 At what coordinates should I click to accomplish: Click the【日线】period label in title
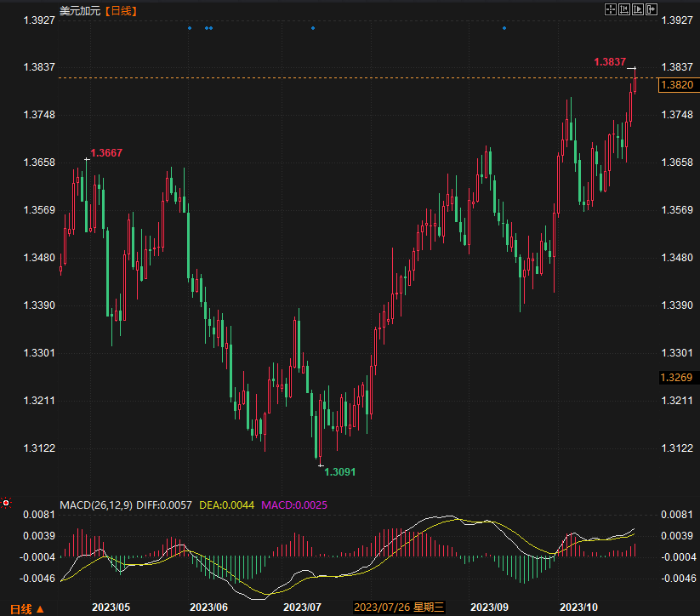click(x=121, y=10)
